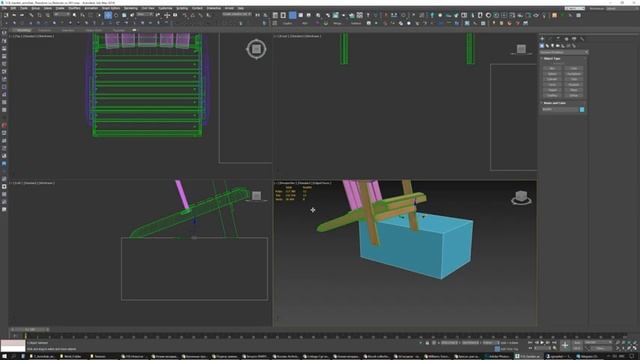
Task: Open the Reference Coordinate System dropdown
Action: click(144, 15)
